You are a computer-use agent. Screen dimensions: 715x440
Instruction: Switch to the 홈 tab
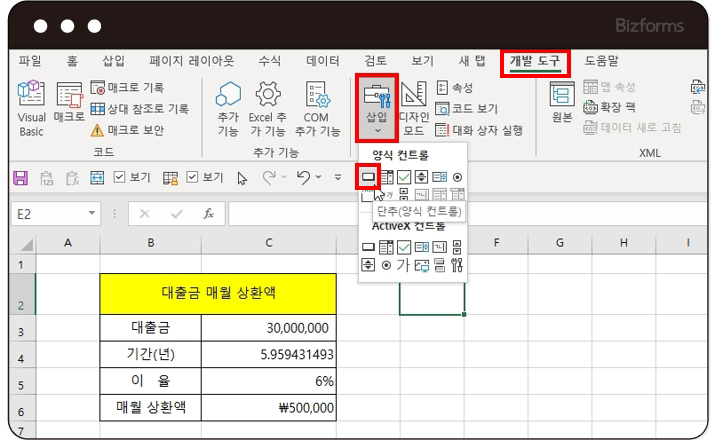(x=72, y=61)
